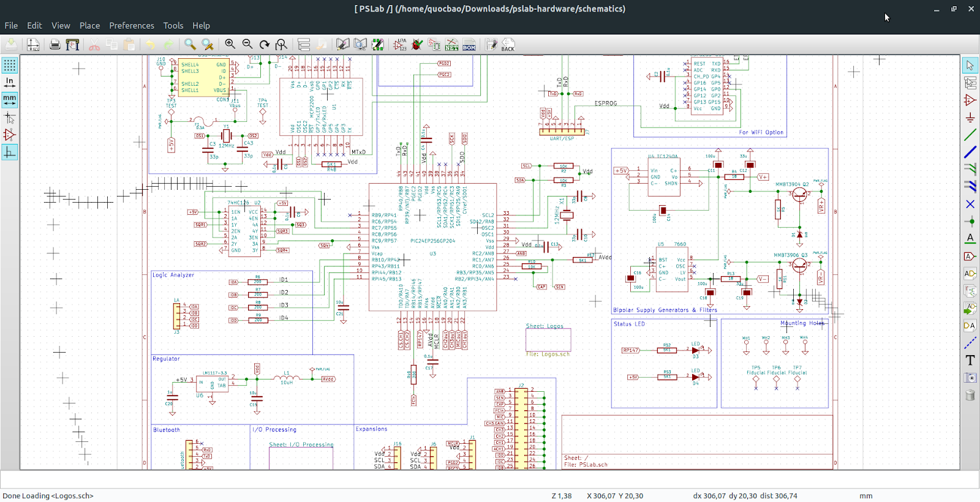The image size is (980, 502).
Task: Toggle grid visibility in left toolbar
Action: point(10,65)
